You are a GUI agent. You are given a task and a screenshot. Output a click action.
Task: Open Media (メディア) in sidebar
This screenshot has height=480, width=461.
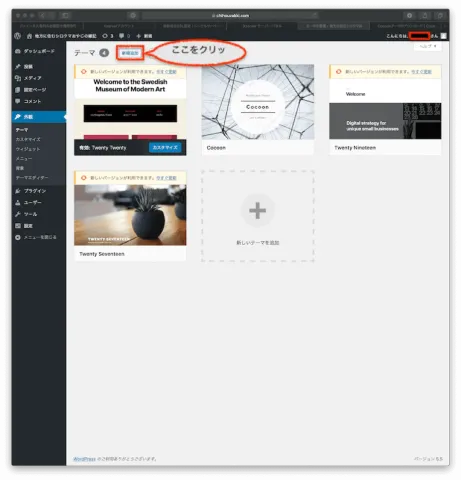coord(39,78)
